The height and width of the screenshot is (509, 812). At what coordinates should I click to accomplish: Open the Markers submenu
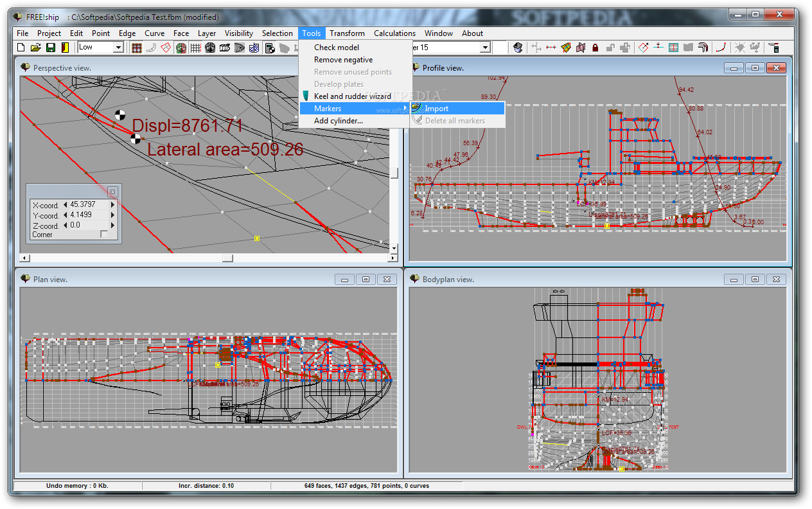[355, 109]
